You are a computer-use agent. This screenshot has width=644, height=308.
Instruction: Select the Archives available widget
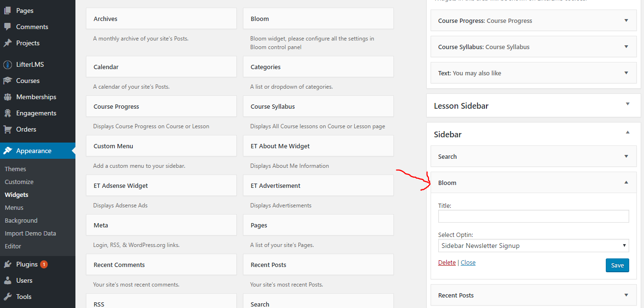coord(161,19)
